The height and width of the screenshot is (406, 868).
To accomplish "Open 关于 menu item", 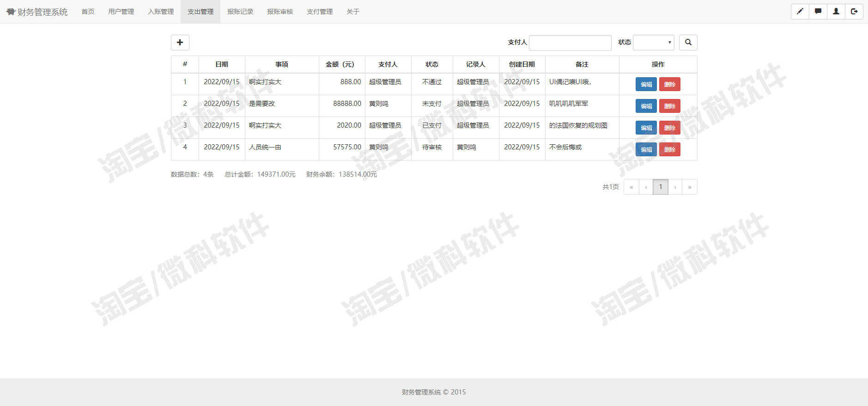I will (x=353, y=12).
